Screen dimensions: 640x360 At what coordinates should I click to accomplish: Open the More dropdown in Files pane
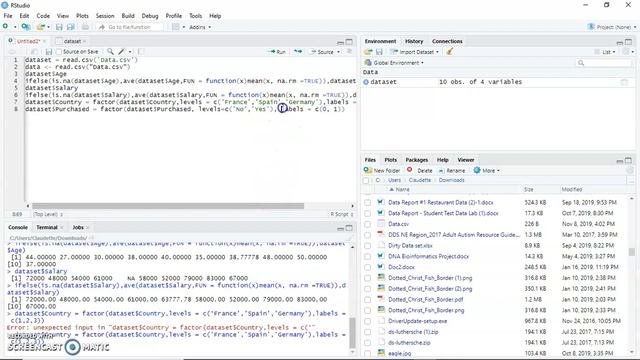click(487, 171)
